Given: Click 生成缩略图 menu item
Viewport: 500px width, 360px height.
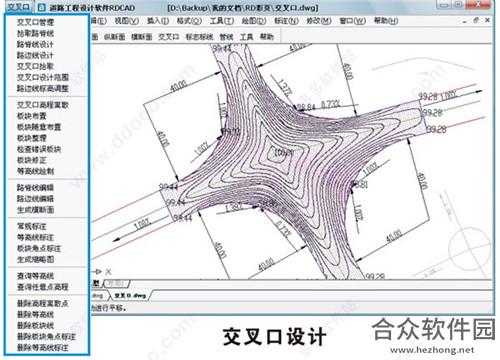Looking at the screenshot, I should click(35, 259).
